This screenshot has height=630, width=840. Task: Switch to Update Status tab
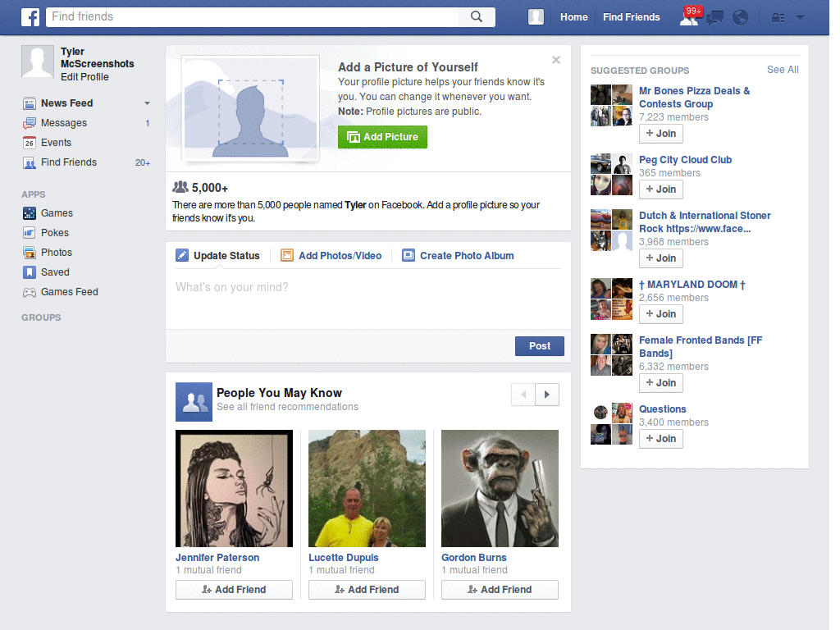(217, 256)
